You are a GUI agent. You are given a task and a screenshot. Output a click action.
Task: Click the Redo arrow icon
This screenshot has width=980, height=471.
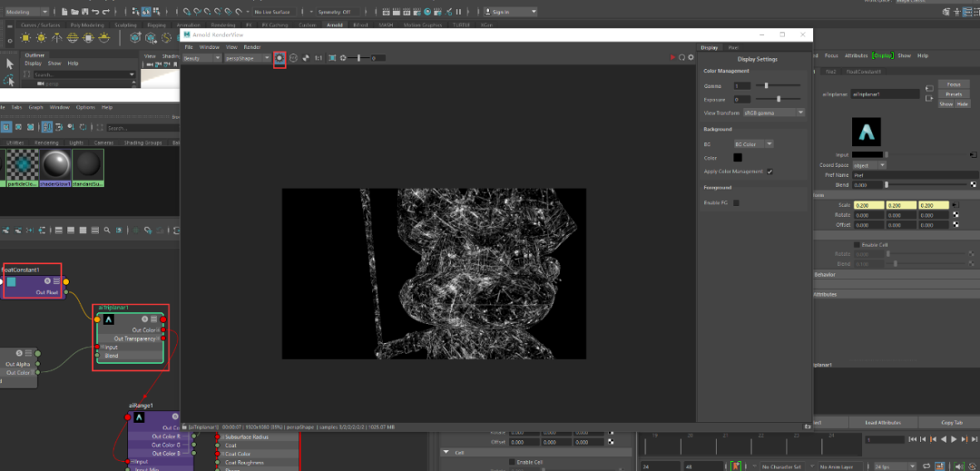[105, 12]
